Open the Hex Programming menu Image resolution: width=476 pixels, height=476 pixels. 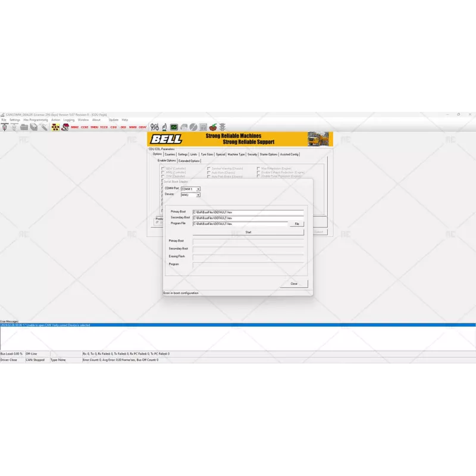pyautogui.click(x=36, y=119)
